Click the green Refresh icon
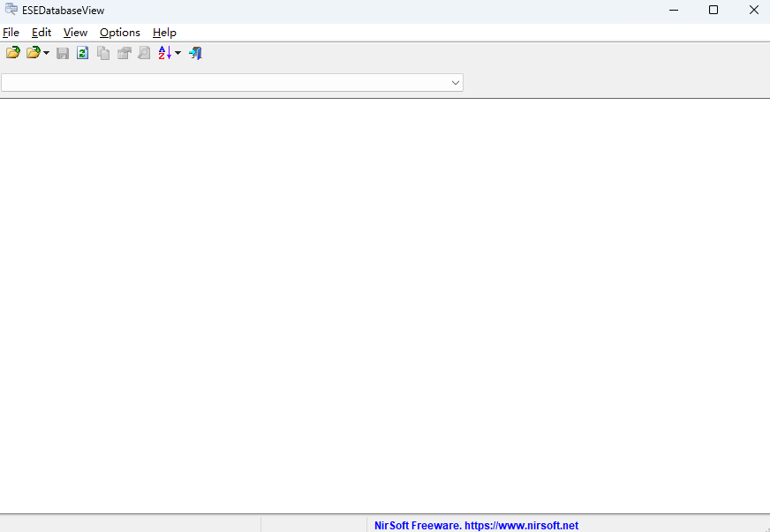Image resolution: width=770 pixels, height=532 pixels. pyautogui.click(x=82, y=53)
